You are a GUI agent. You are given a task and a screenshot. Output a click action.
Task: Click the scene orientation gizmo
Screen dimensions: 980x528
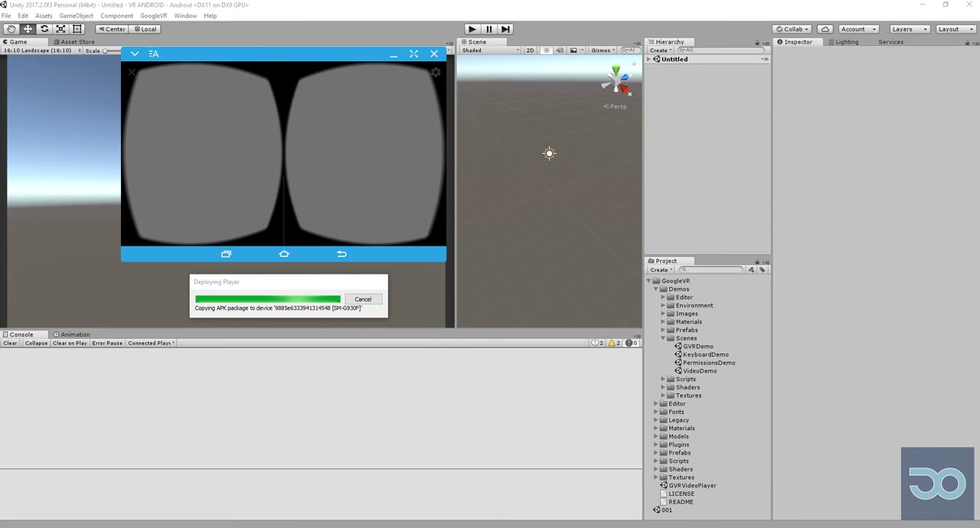click(x=616, y=81)
